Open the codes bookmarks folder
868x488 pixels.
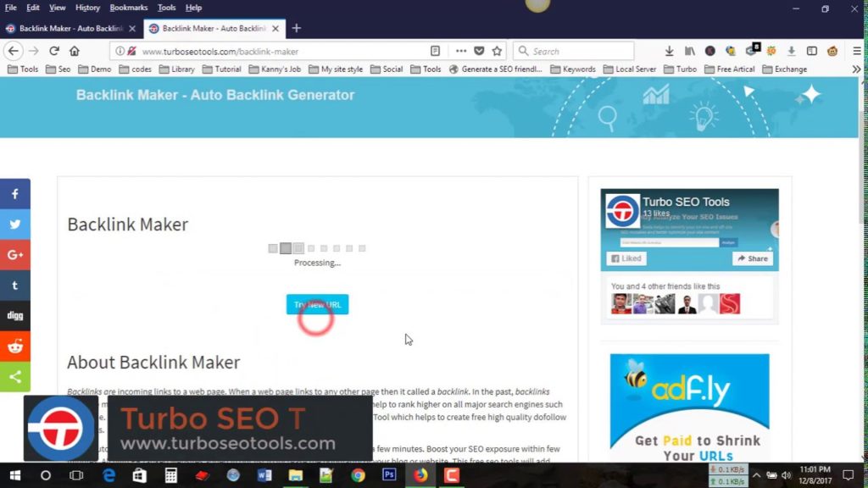point(135,69)
